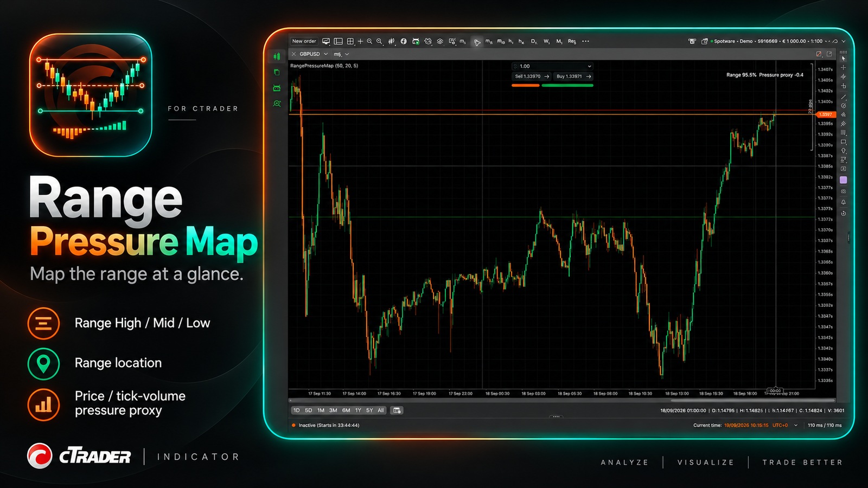Select the 5Y period

point(369,410)
